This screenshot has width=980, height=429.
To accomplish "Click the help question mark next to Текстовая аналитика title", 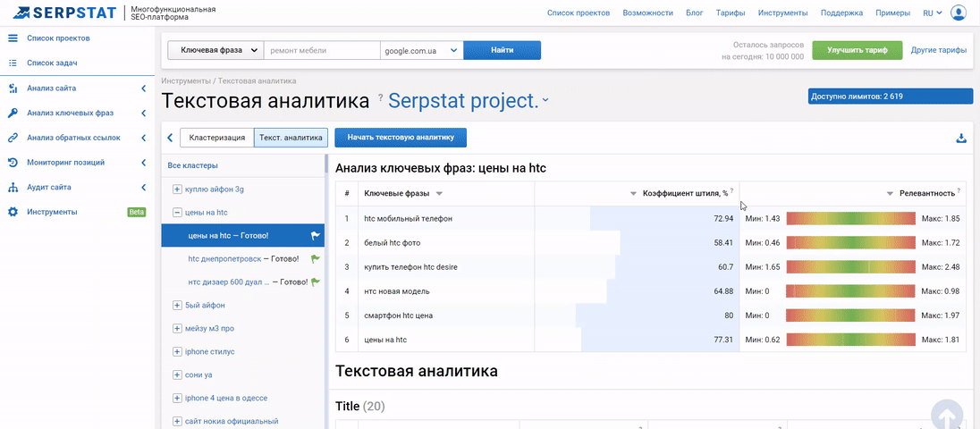I will point(380,98).
